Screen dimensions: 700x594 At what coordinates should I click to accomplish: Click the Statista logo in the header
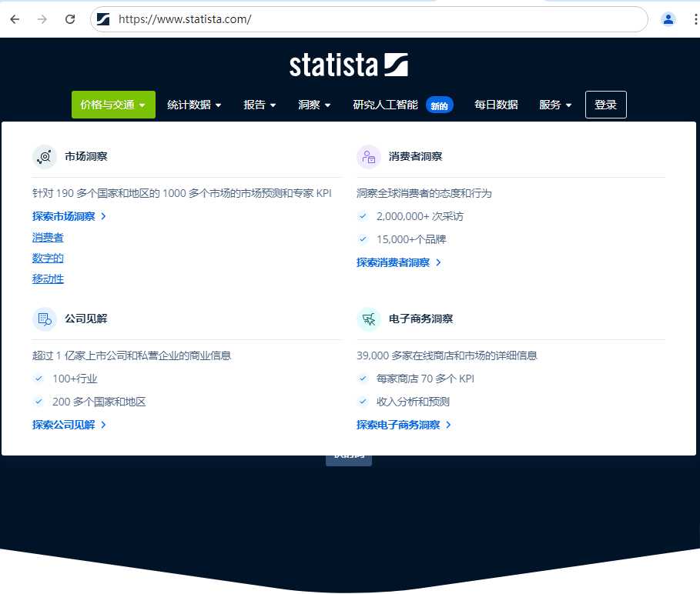click(x=349, y=65)
